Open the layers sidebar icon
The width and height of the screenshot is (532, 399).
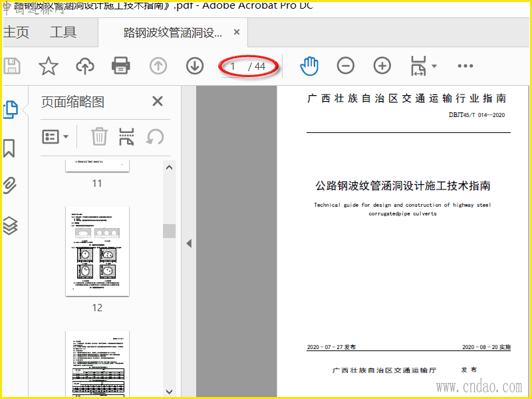click(x=10, y=225)
